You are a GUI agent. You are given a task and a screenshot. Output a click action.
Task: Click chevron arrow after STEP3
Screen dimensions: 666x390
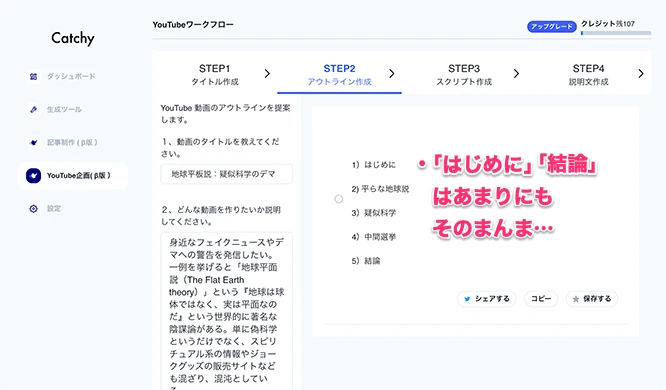point(516,73)
